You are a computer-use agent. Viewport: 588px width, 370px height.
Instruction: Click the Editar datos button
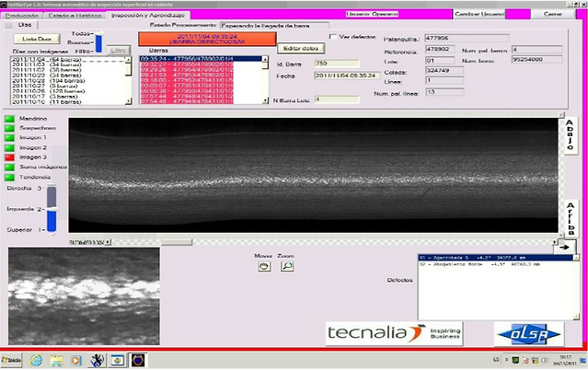click(x=301, y=49)
